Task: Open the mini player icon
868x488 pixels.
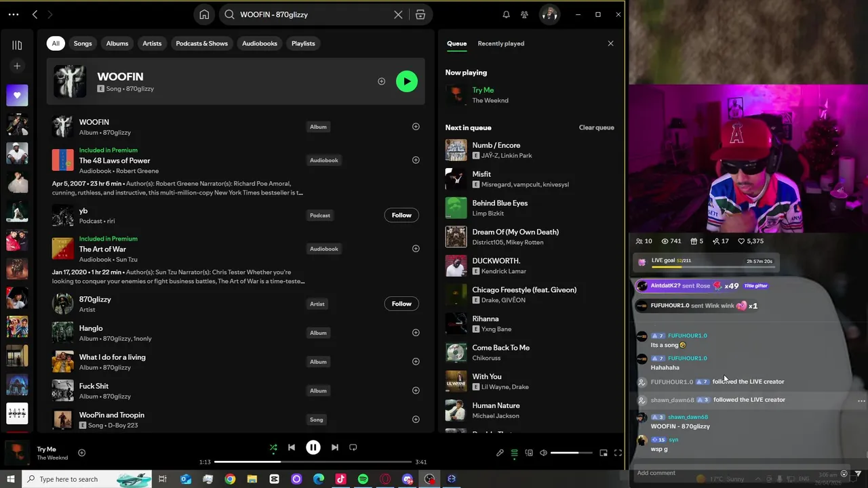Action: tap(604, 453)
